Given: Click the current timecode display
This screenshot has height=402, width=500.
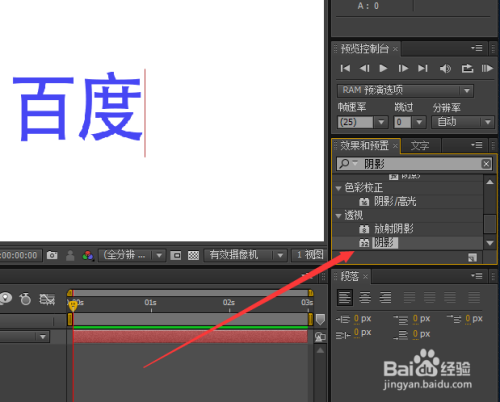Looking at the screenshot, I should [x=20, y=255].
